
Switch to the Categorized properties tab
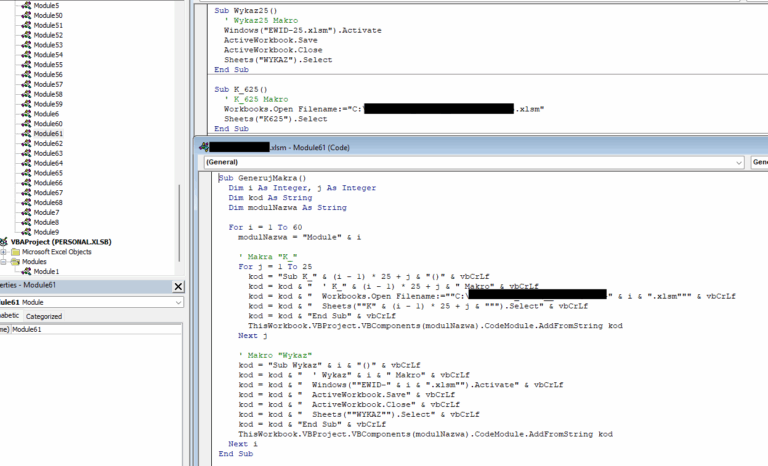[x=43, y=316]
